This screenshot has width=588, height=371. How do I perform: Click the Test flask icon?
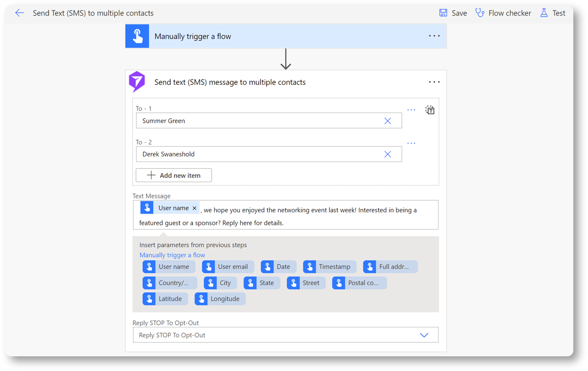[x=544, y=13]
